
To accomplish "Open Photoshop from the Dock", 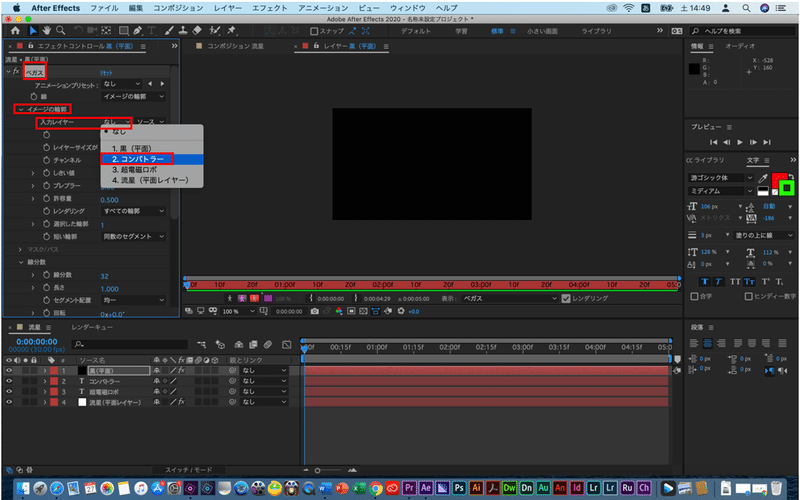I will (x=459, y=488).
